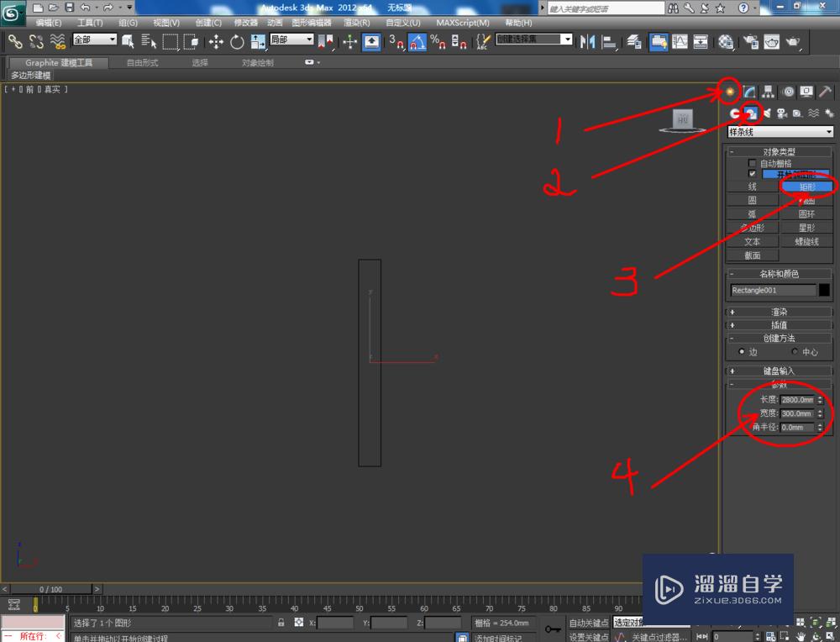Select the 边 creation method radio button
Screen dimensions: 840x642
point(742,351)
